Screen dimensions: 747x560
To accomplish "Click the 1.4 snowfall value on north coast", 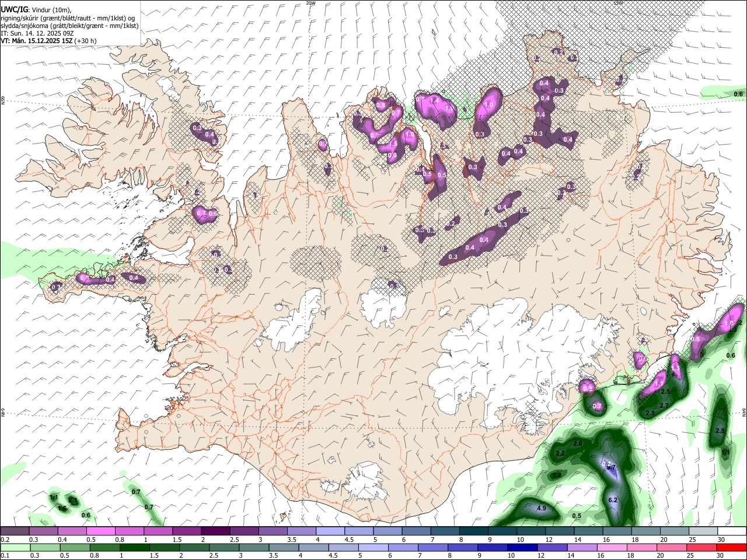I will click(x=434, y=100).
